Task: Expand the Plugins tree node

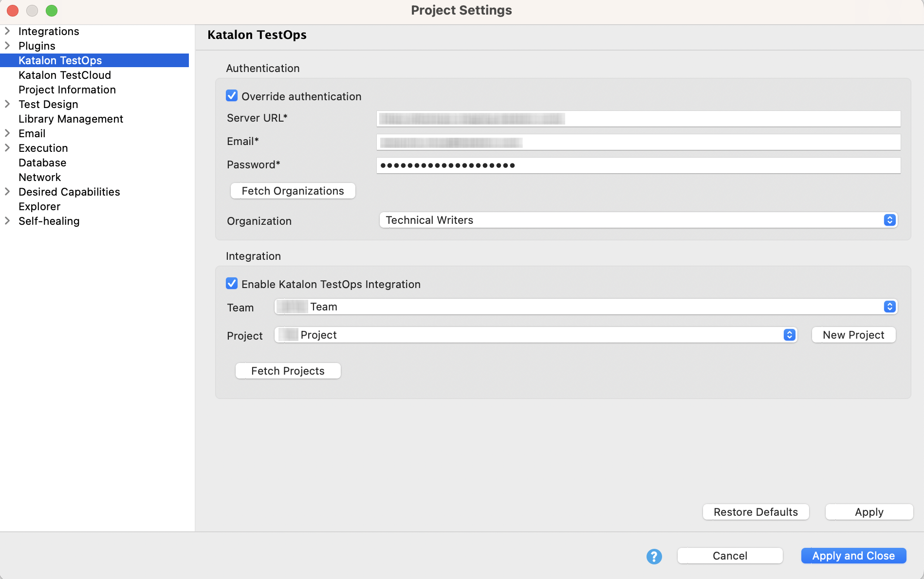Action: 7,46
